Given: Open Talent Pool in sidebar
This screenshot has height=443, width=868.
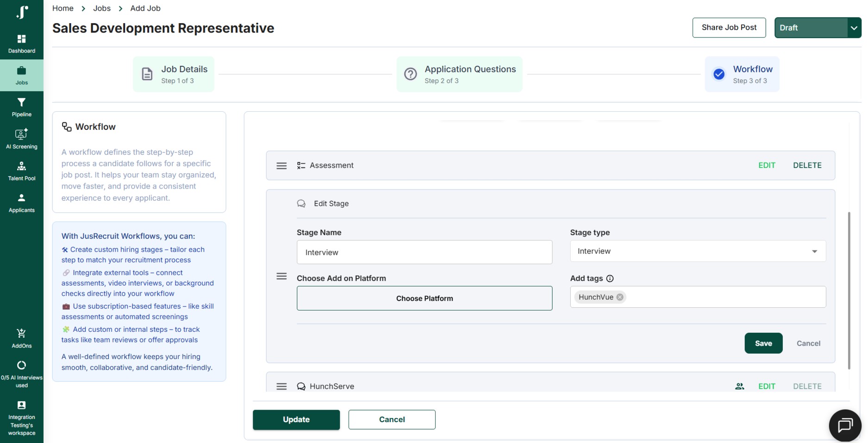Looking at the screenshot, I should [x=22, y=171].
